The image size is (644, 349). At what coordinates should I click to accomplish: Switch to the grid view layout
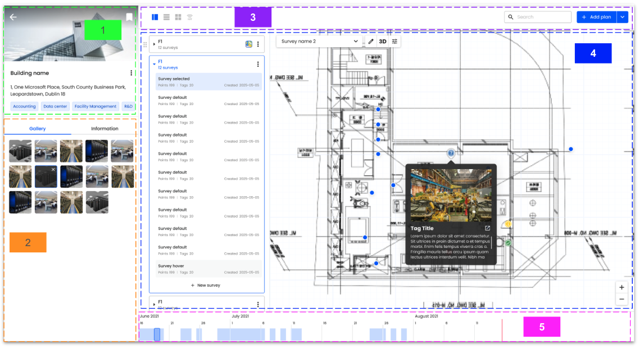coord(178,17)
